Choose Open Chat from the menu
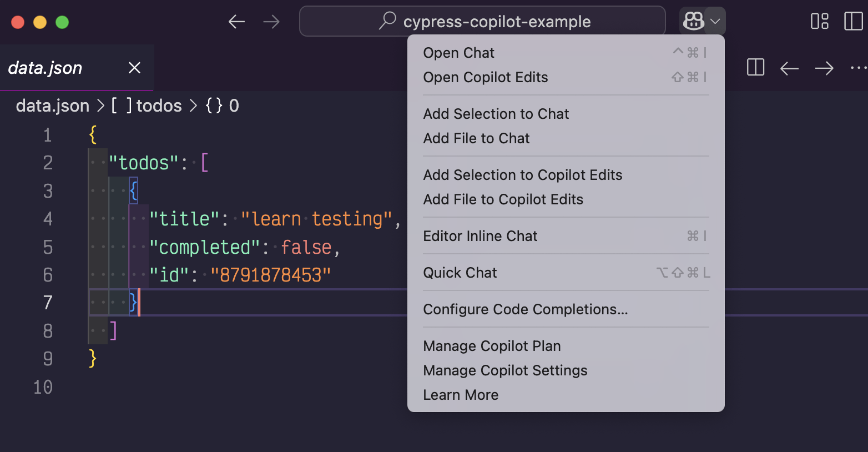This screenshot has width=868, height=452. click(566, 53)
